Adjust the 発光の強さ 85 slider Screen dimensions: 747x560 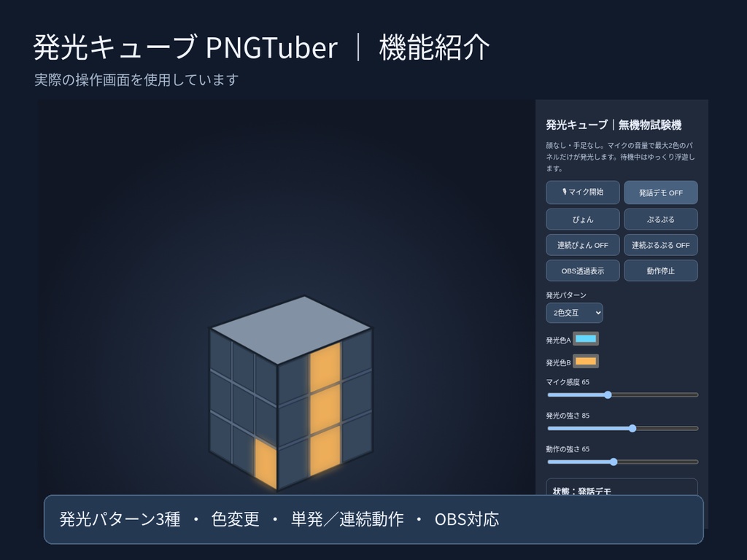(623, 429)
